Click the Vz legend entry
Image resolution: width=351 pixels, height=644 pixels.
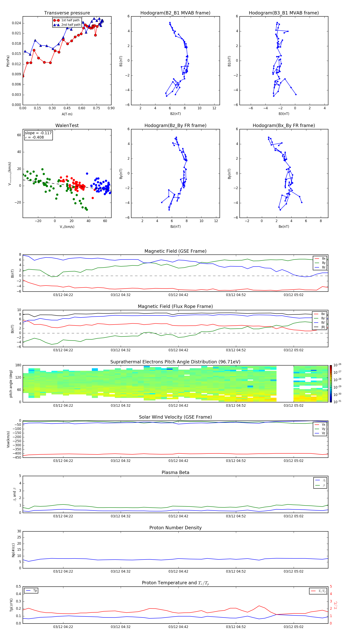(x=320, y=433)
